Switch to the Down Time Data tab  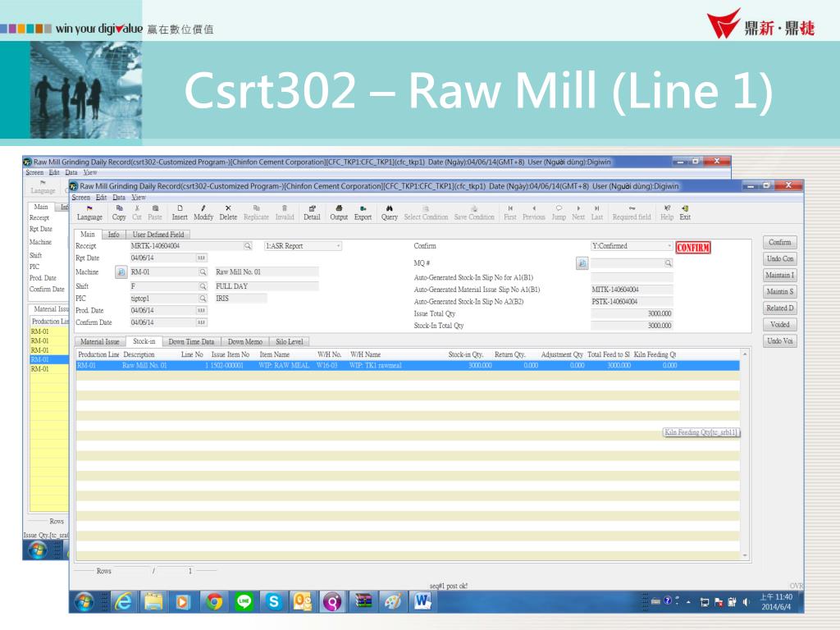[191, 342]
